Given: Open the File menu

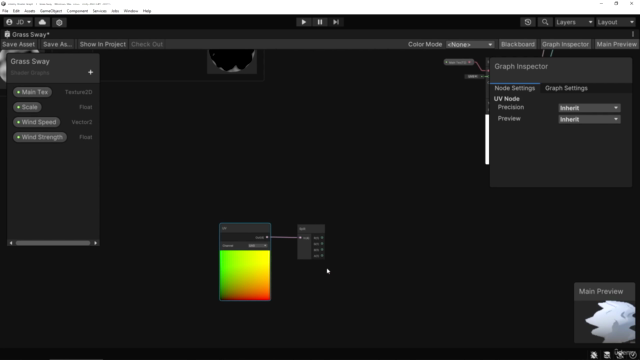Looking at the screenshot, I should (5, 11).
